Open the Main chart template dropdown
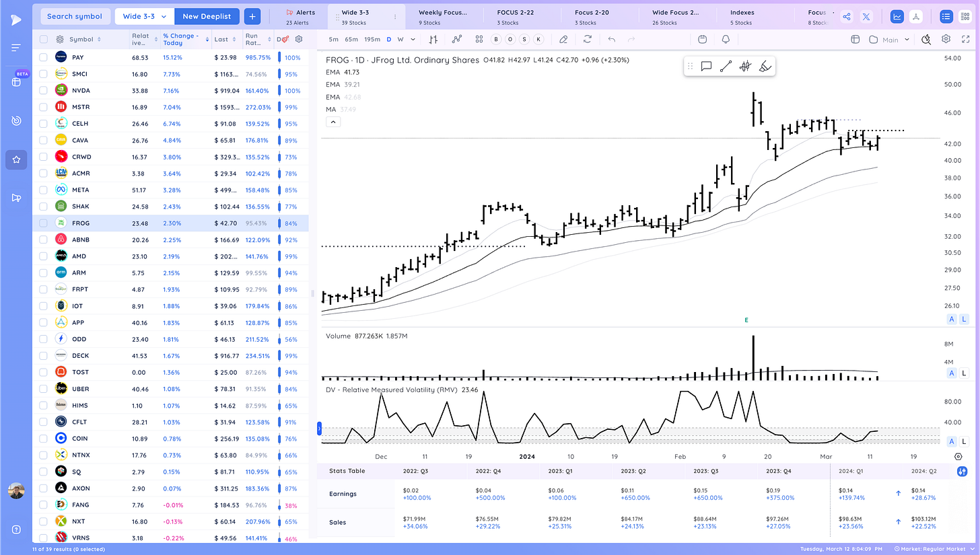The image size is (980, 555). tap(890, 40)
